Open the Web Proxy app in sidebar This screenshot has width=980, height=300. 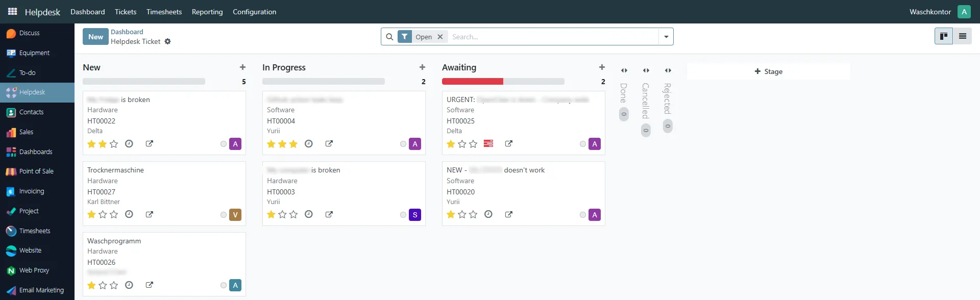pos(37,270)
